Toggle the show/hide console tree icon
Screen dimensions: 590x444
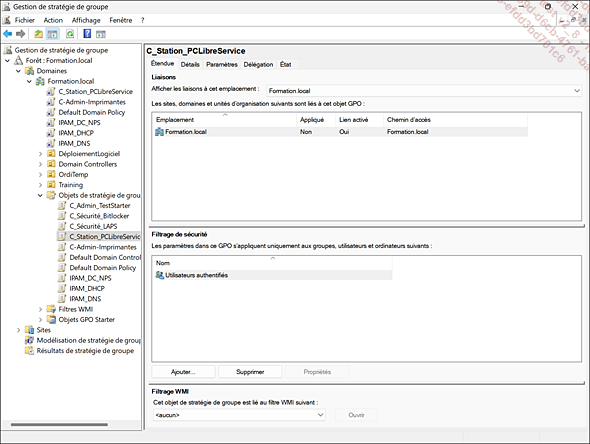[53, 34]
